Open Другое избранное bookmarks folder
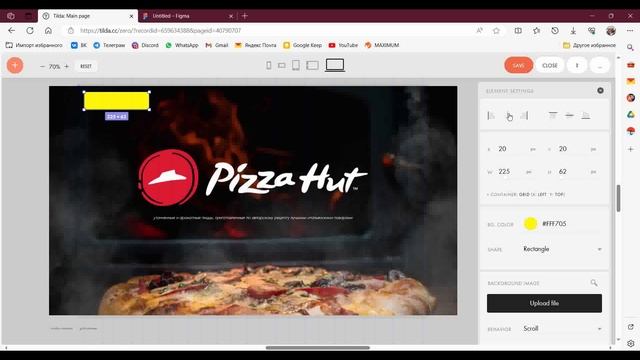640x360 pixels. click(589, 45)
